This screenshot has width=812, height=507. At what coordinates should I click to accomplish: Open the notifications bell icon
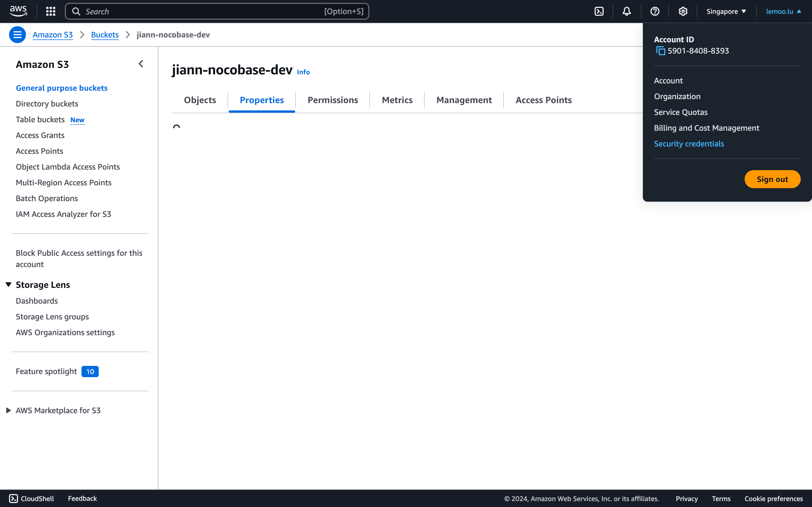[626, 11]
